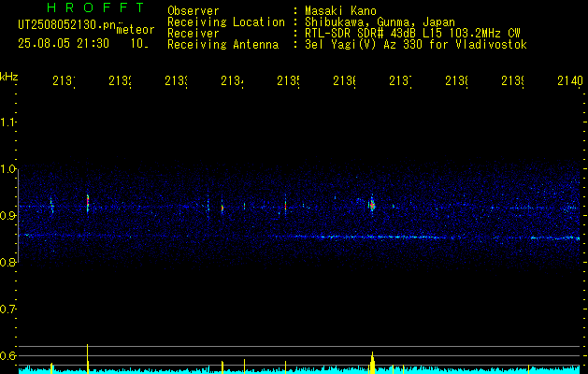
Task: Click the 0.9 frequency axis label
Action: click(7, 215)
